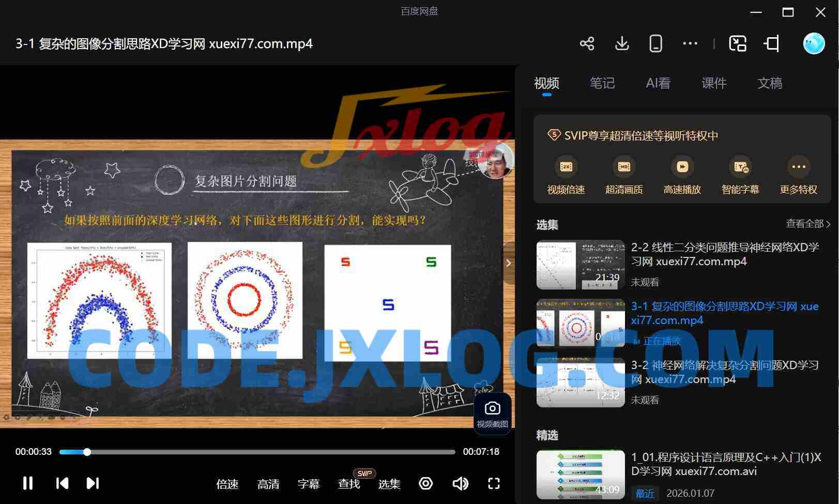Mute the volume speaker icon
The height and width of the screenshot is (504, 839).
(x=460, y=483)
